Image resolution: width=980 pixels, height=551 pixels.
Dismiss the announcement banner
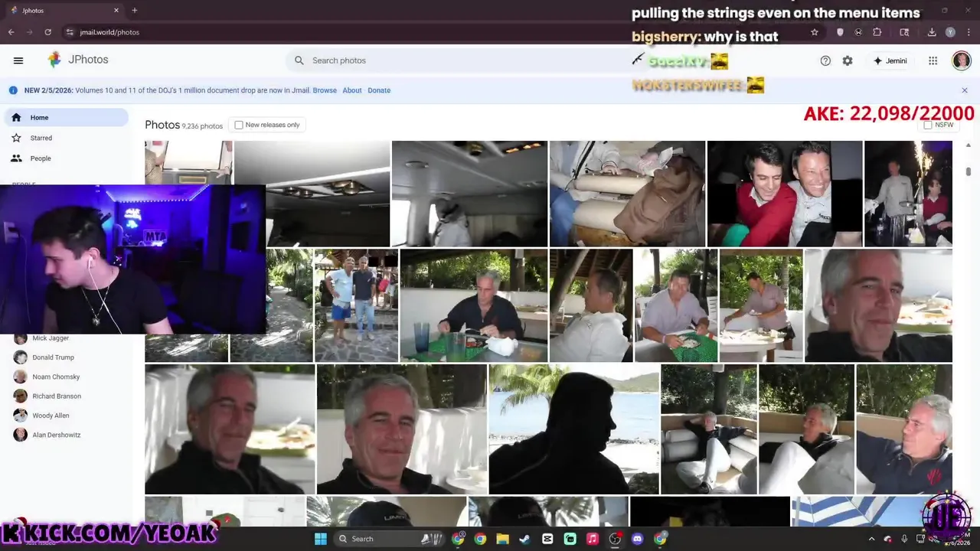pos(965,90)
